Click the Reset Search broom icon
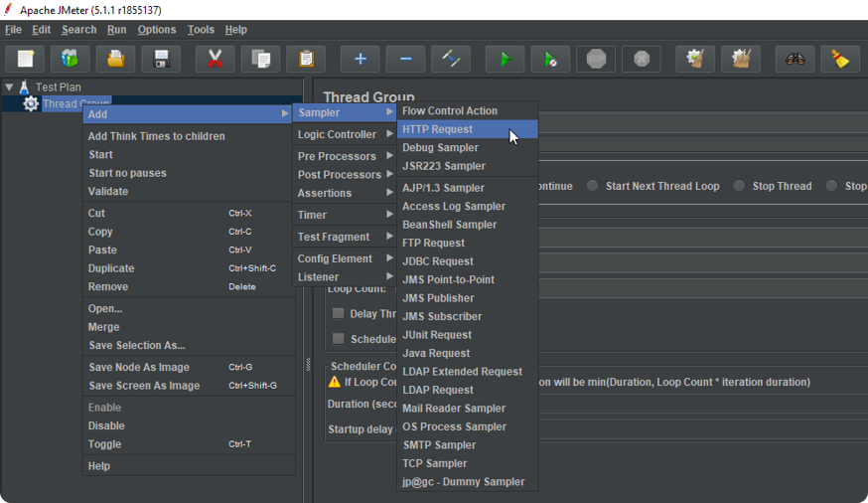This screenshot has width=868, height=503. (840, 59)
